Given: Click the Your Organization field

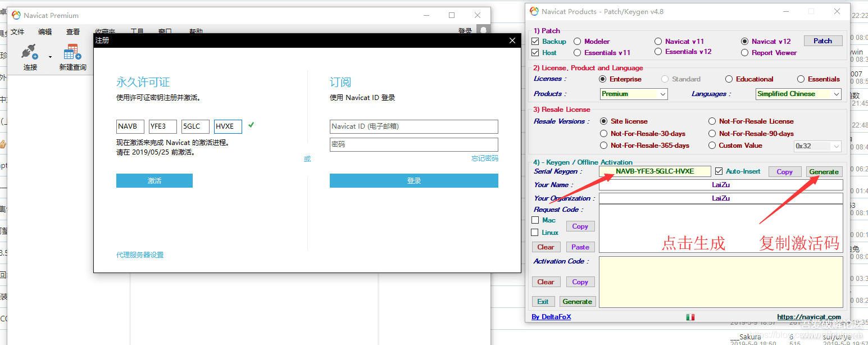Looking at the screenshot, I should [721, 198].
